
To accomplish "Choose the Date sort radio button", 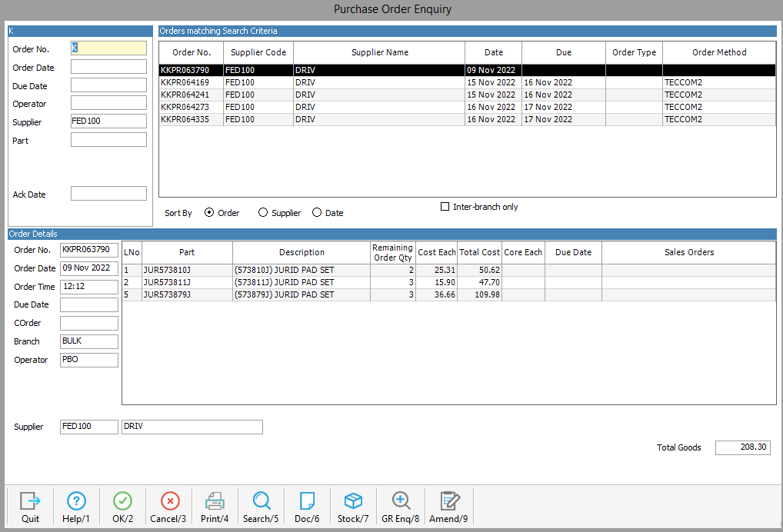I will 317,213.
